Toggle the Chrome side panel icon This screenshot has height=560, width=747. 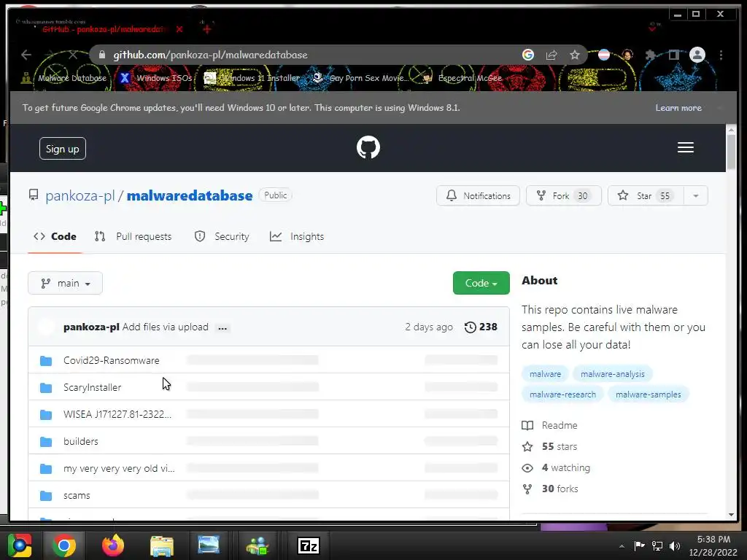click(673, 55)
